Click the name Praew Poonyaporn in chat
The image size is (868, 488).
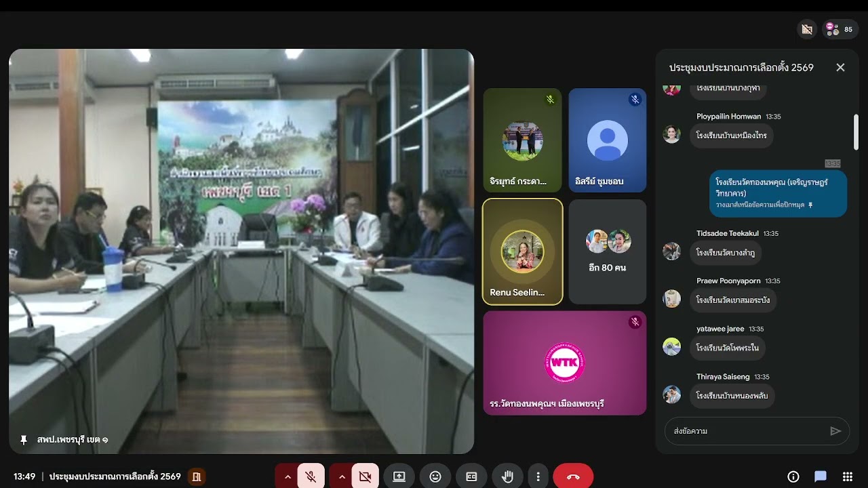coord(728,281)
